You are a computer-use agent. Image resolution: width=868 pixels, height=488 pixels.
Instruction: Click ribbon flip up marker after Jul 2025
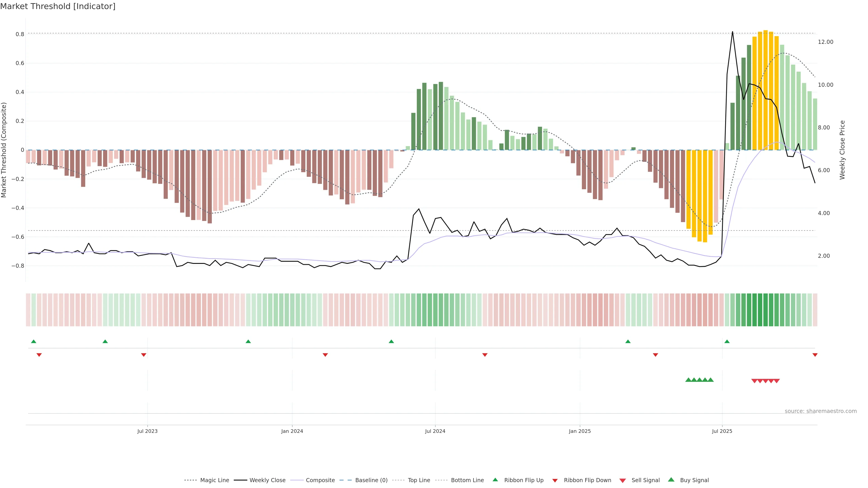point(727,342)
